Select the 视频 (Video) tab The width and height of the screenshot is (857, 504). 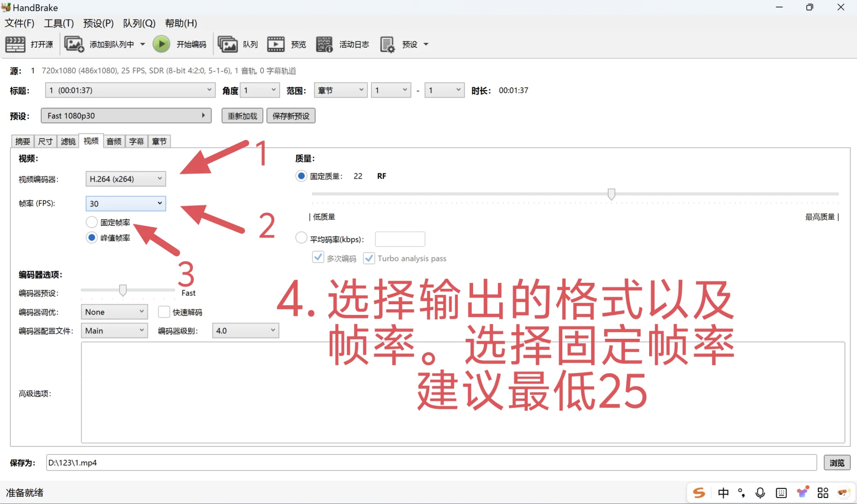click(91, 141)
